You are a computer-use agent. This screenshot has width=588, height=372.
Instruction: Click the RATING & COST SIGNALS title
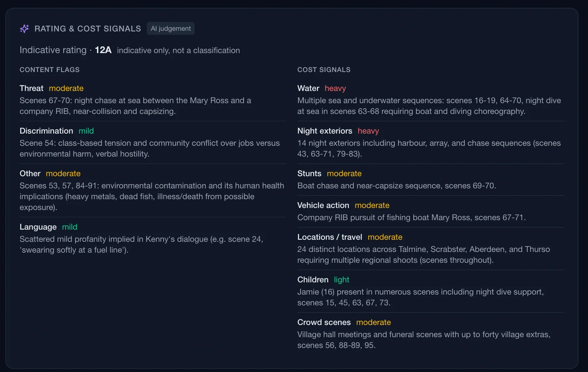(x=88, y=29)
